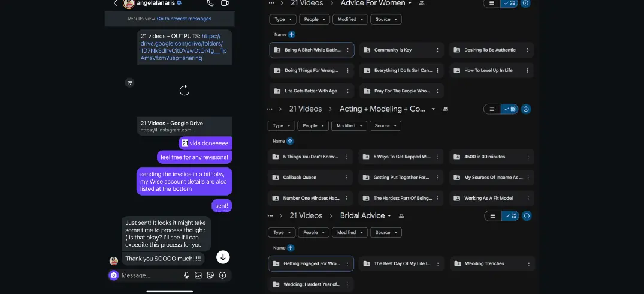Open more actions for Wedding Trenches folder
This screenshot has height=294, width=644.
tap(528, 263)
